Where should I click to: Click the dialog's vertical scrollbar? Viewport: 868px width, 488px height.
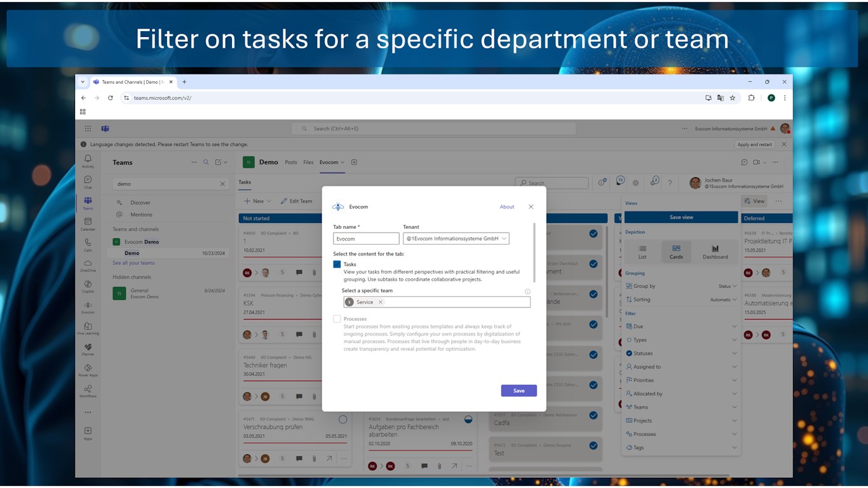pos(534,253)
